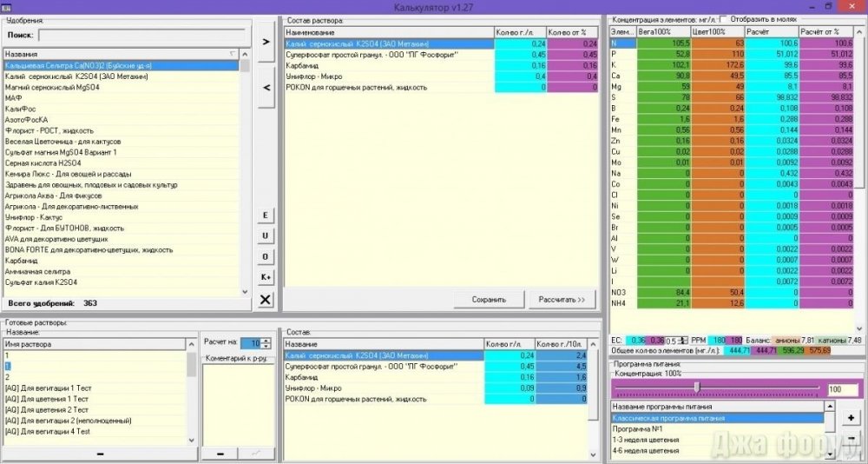The width and height of the screenshot is (868, 464).
Task: Click the 'Названия' column header sort arrow
Action: click(233, 54)
